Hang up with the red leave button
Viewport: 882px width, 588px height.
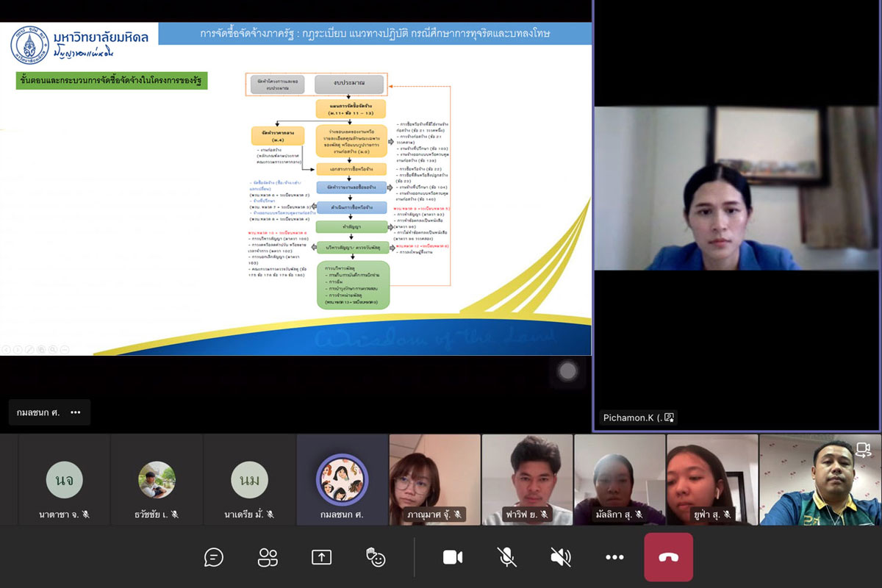click(668, 557)
